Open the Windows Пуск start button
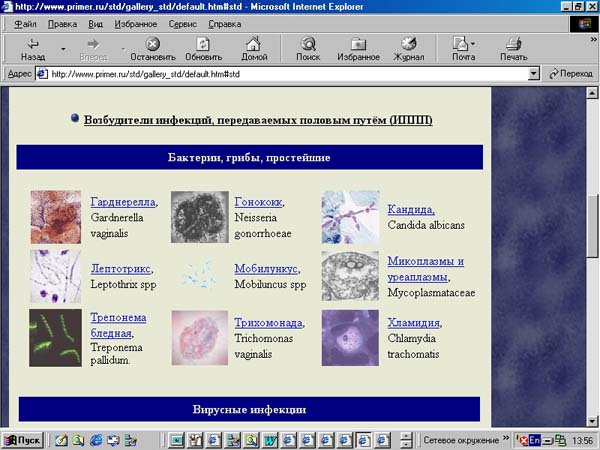The height and width of the screenshot is (450, 600). coord(24,440)
